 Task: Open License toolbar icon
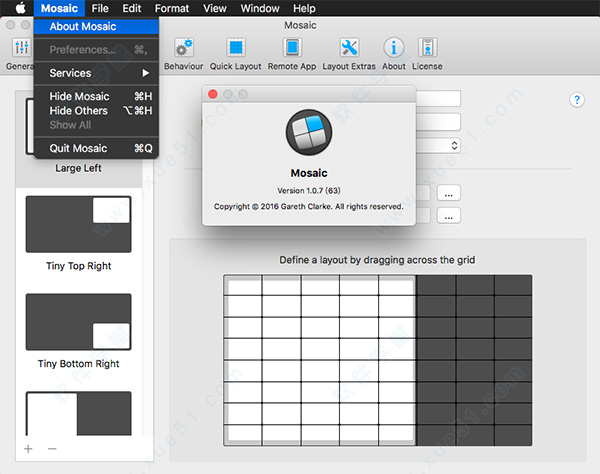[x=427, y=48]
